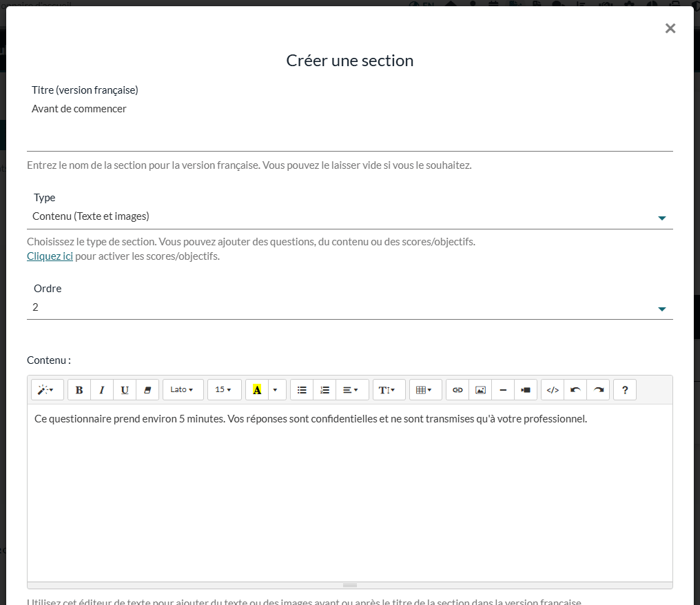Open the line height dropdown
This screenshot has height=605, width=700.
point(389,390)
